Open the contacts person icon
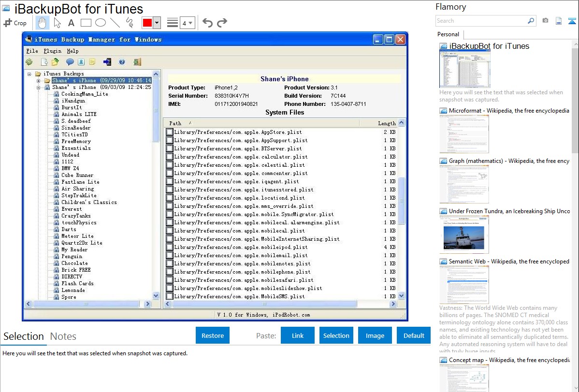This screenshot has width=579, height=392. [81, 62]
